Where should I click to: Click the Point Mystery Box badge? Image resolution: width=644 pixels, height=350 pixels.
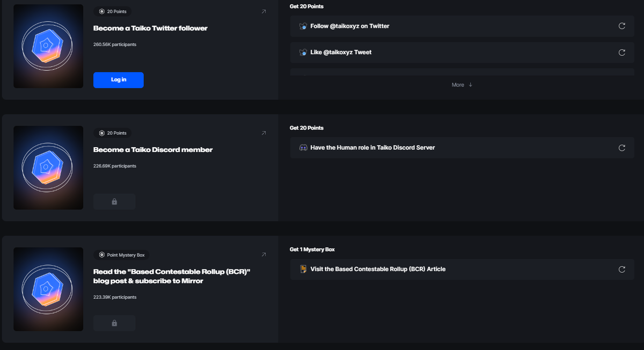pyautogui.click(x=122, y=255)
